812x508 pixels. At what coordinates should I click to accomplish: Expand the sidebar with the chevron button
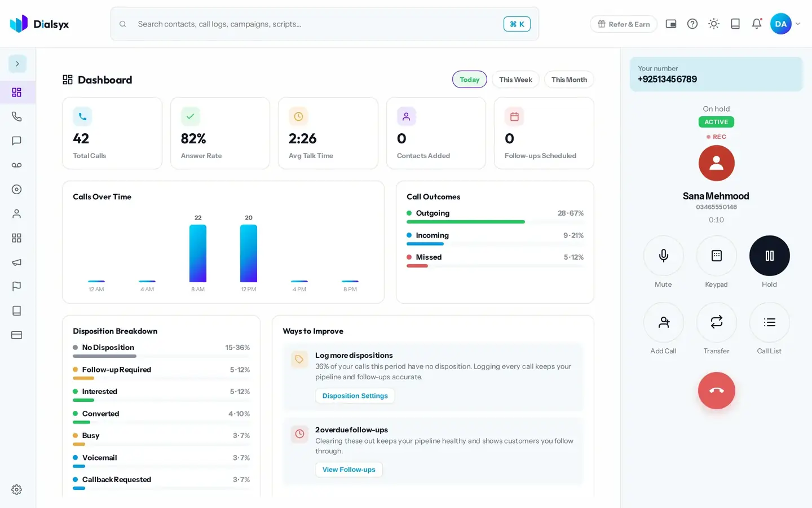pos(17,64)
